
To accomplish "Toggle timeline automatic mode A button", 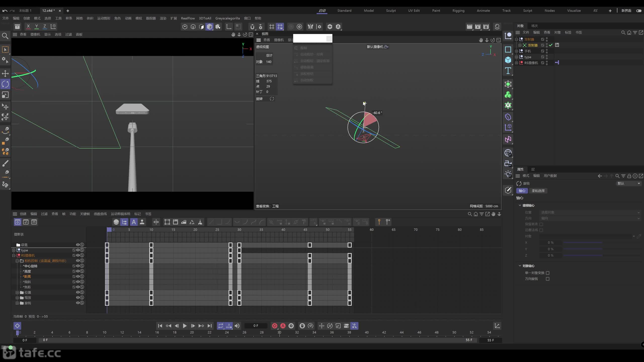I will [x=134, y=222].
